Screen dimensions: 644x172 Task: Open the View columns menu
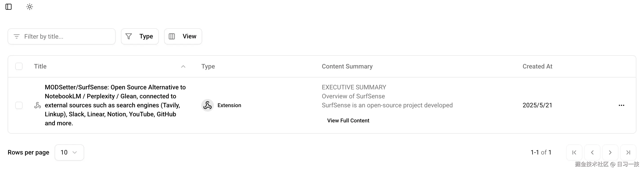coord(183,36)
